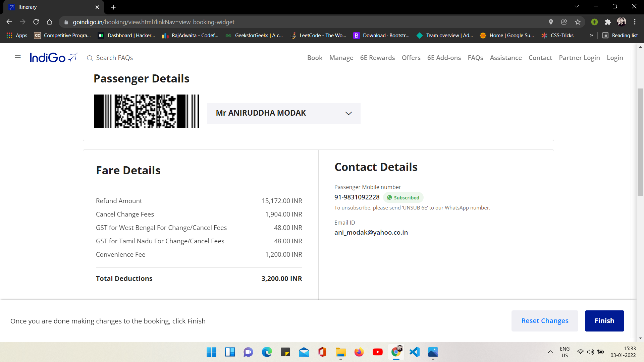Image resolution: width=644 pixels, height=362 pixels.
Task: Expand the system tray hidden icons
Action: (550, 352)
